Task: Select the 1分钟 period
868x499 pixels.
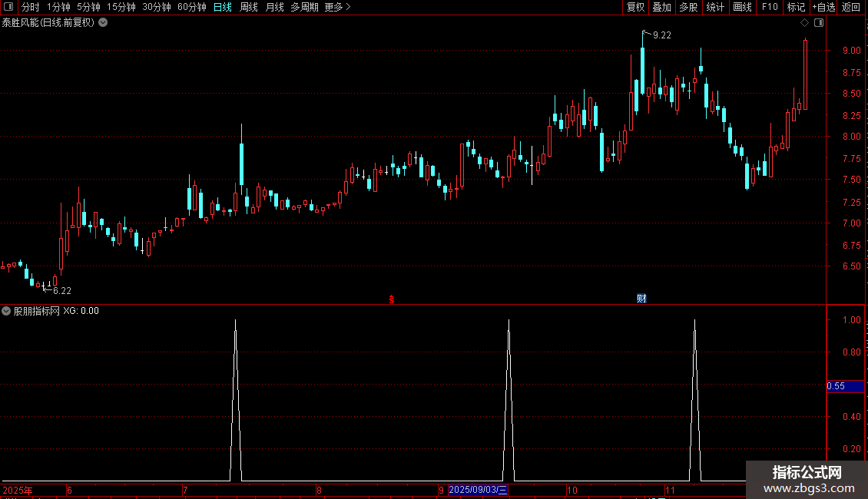Action: coord(58,7)
